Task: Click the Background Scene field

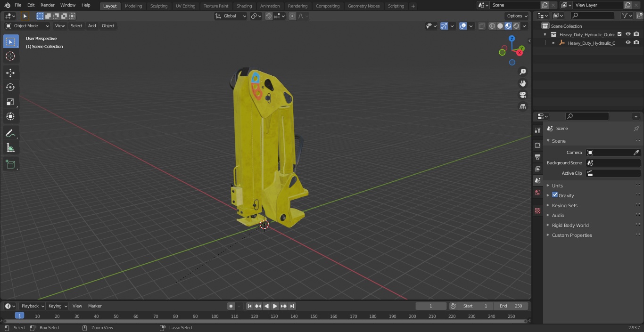Action: pyautogui.click(x=613, y=163)
